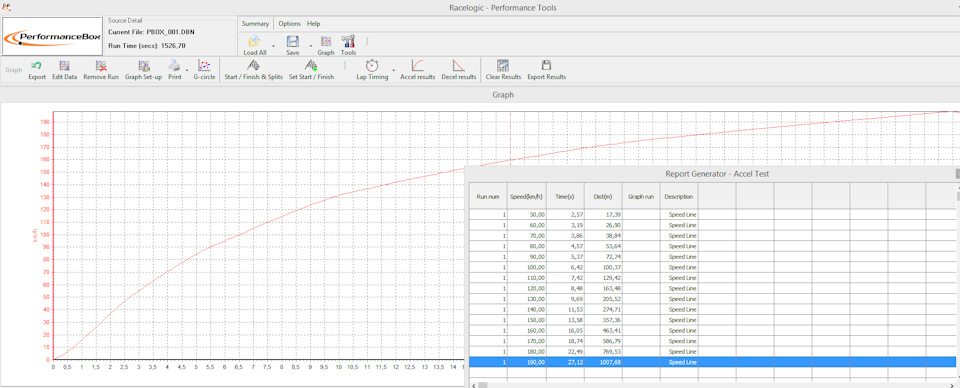Select the 50,00 speed cell
Image resolution: width=960 pixels, height=388 pixels.
(x=527, y=215)
